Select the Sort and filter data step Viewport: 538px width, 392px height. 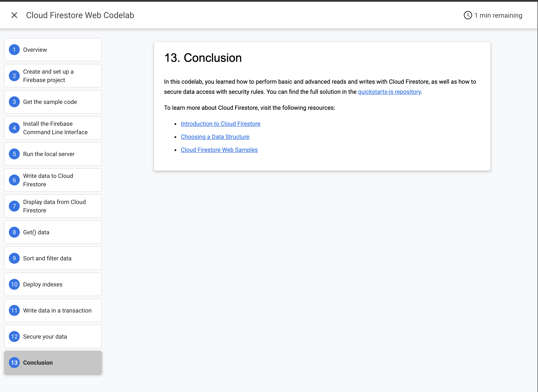tap(47, 258)
